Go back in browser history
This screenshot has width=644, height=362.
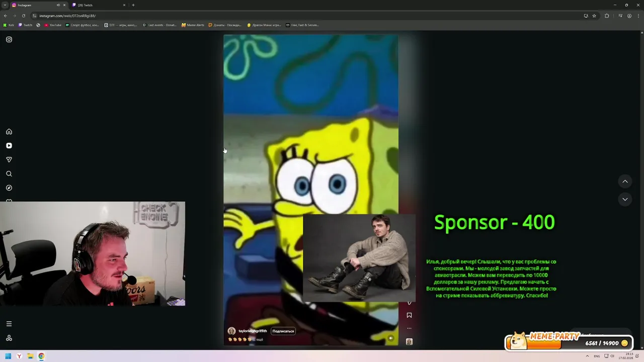click(6, 16)
